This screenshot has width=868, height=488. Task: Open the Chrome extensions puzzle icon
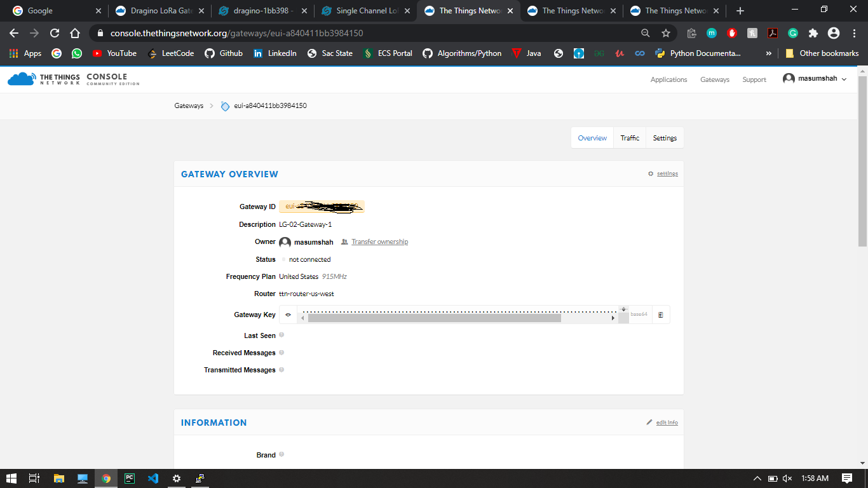pyautogui.click(x=813, y=33)
